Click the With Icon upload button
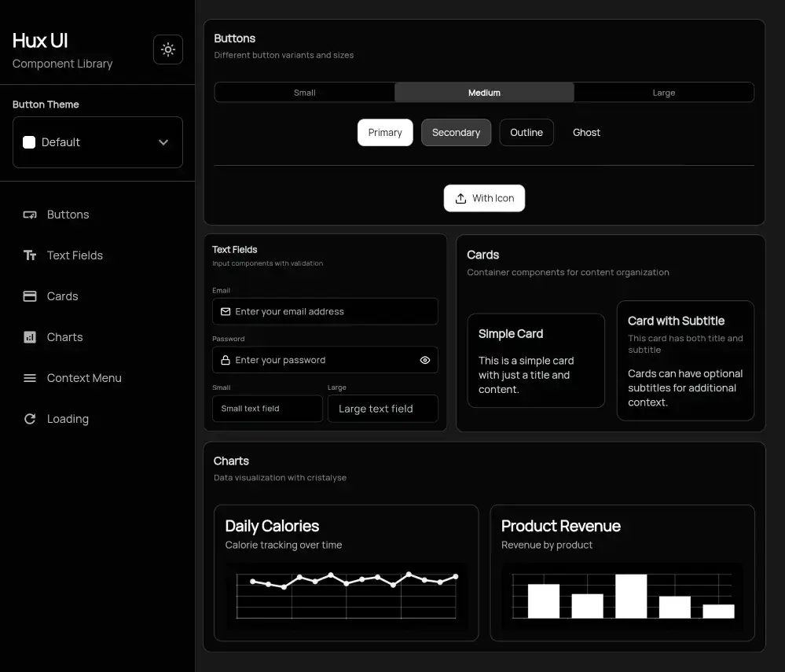The height and width of the screenshot is (672, 785). 484,199
